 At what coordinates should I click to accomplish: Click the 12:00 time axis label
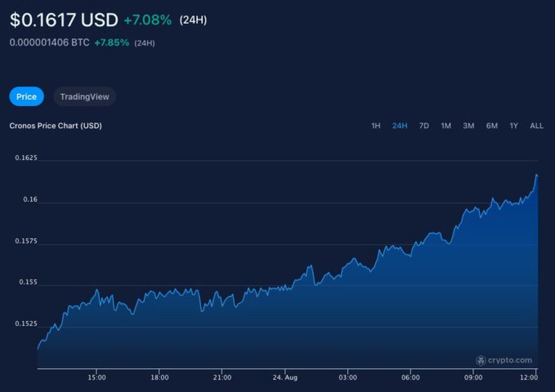coord(529,377)
